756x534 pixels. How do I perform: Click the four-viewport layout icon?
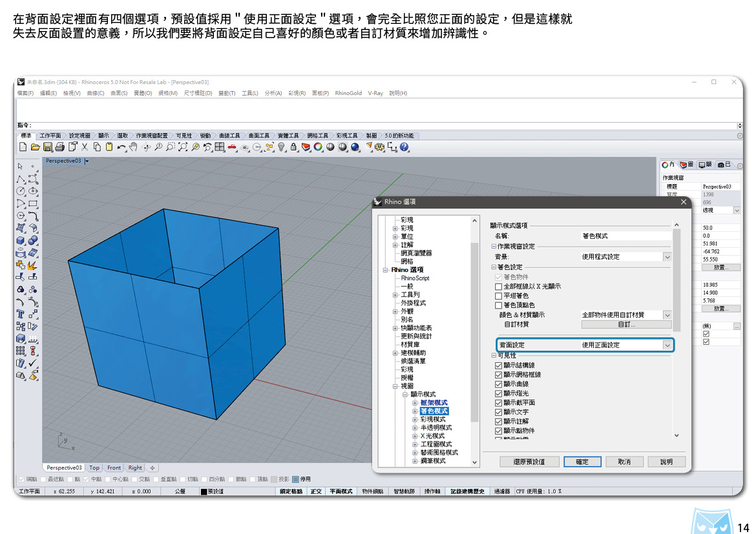pos(220,147)
